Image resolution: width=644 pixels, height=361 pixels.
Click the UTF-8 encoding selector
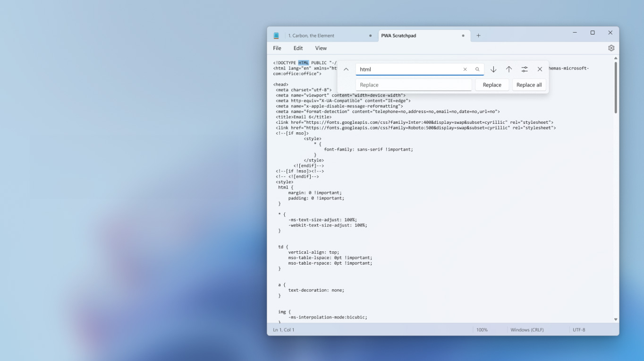click(x=579, y=330)
